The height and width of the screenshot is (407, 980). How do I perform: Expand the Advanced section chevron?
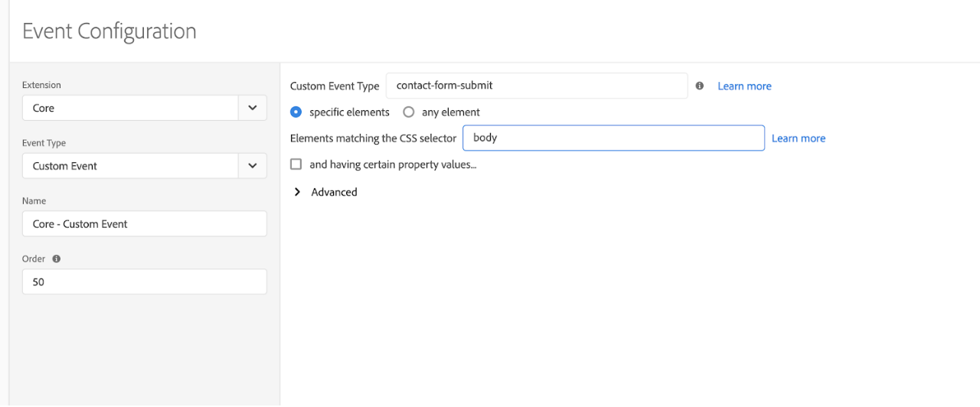297,192
